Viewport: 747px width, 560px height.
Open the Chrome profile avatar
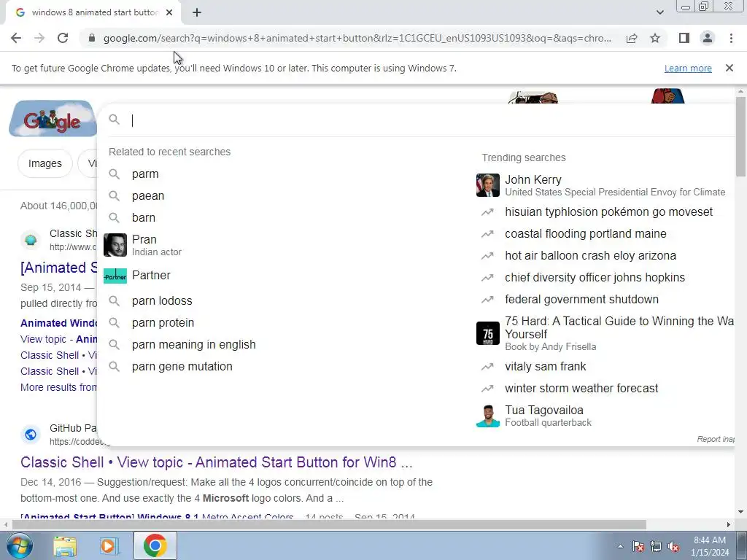[x=708, y=38]
